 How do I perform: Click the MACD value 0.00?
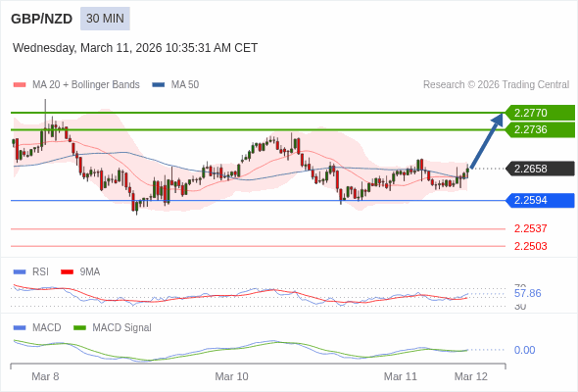tap(524, 350)
